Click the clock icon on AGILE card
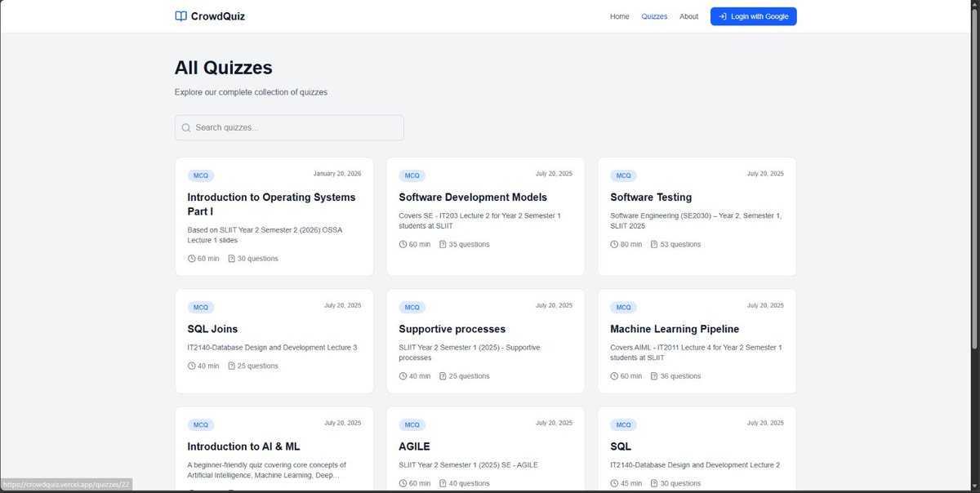This screenshot has width=980, height=493. pyautogui.click(x=403, y=483)
